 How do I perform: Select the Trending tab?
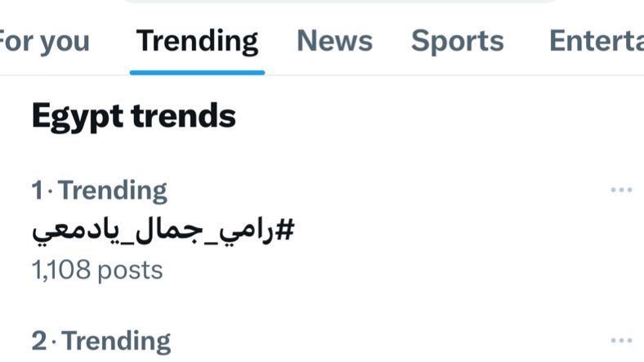[197, 41]
